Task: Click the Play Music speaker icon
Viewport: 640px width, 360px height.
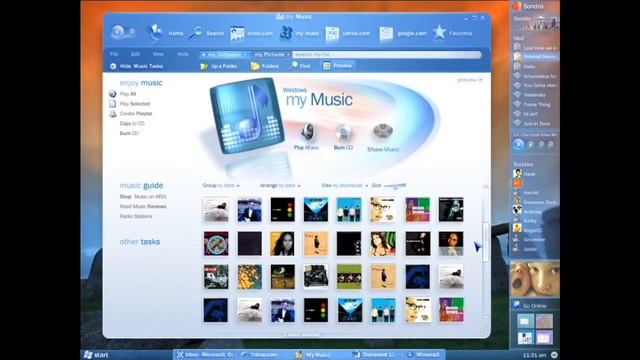Action: click(307, 132)
